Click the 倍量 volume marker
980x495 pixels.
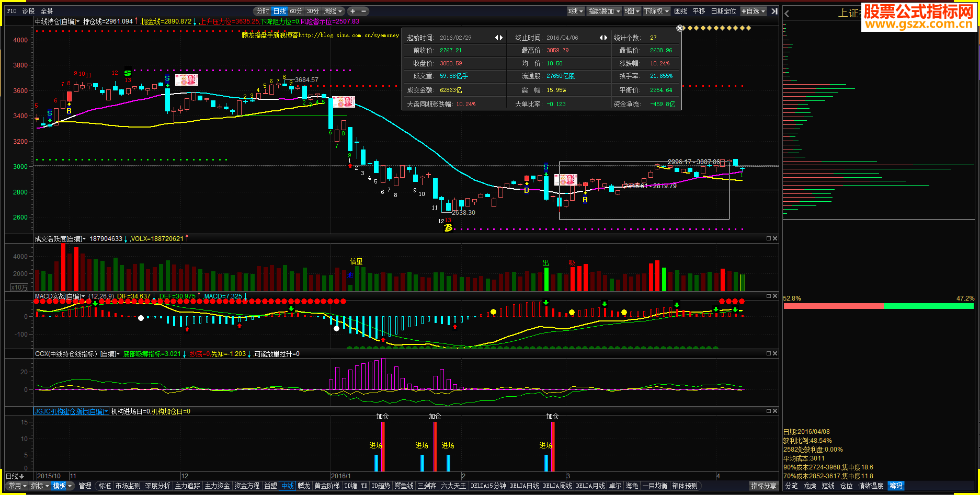tap(356, 261)
